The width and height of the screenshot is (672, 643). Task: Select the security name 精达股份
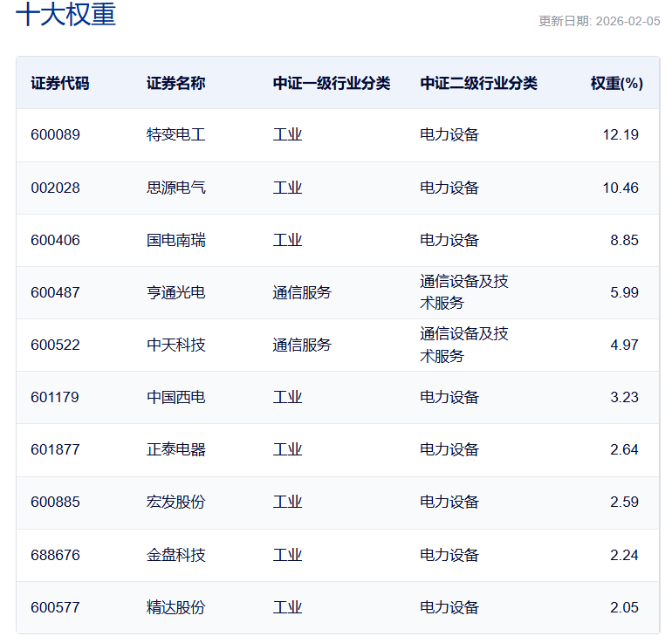point(175,607)
